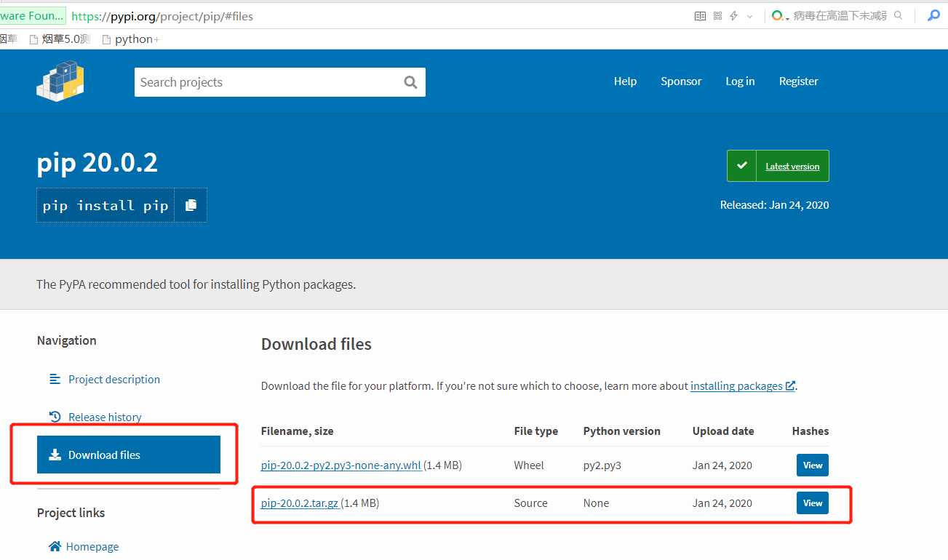
Task: Click the lightning bolt speed mode icon
Action: coord(733,15)
